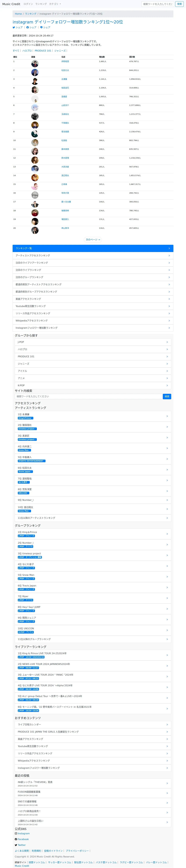Image resolution: width=186 pixels, height=868 pixels.
Task: Open the K-POP group list item
Action: [93, 385]
